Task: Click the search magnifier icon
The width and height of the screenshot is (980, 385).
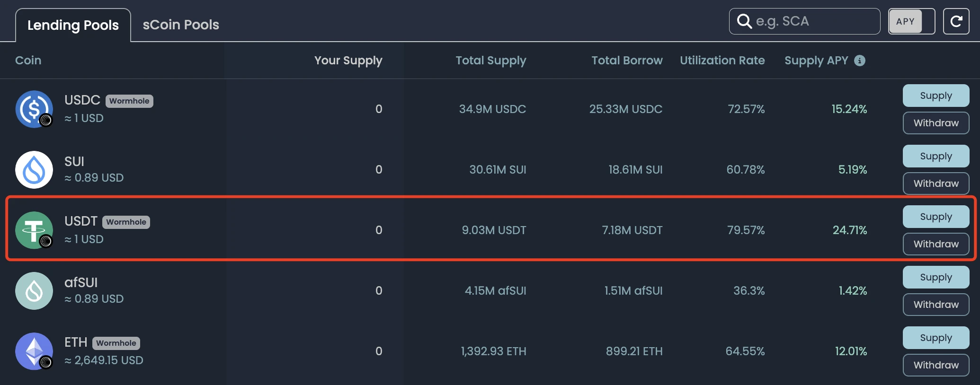Action: [x=744, y=21]
